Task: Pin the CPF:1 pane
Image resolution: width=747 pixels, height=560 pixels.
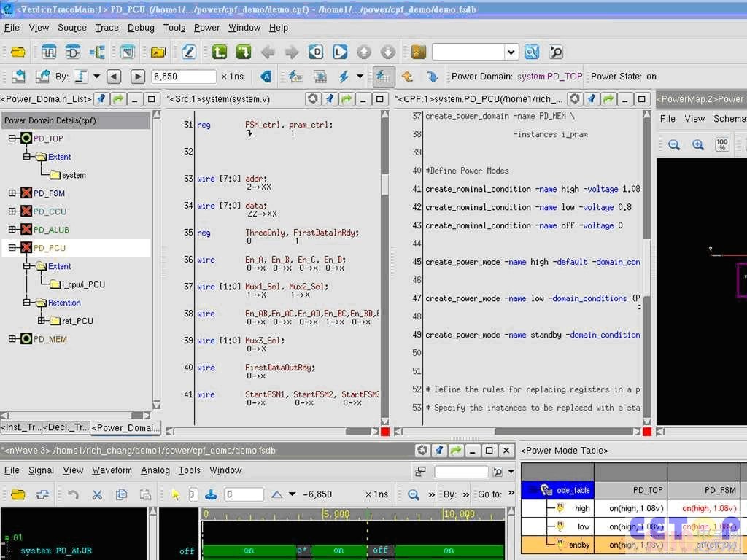Action: coord(591,99)
